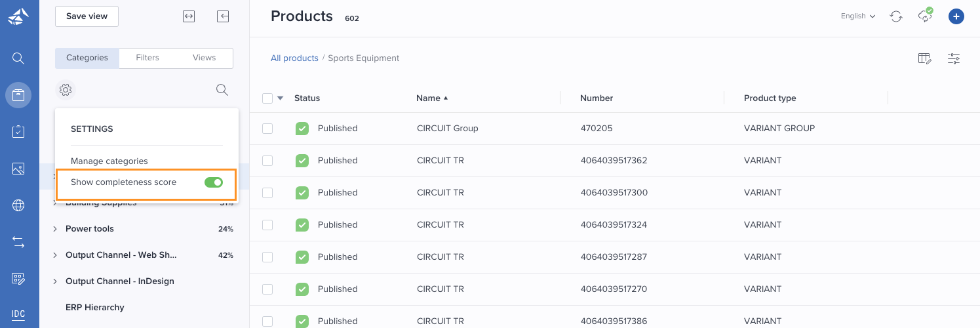Viewport: 980px width, 328px height.
Task: Click the Save view button
Action: pos(87,16)
